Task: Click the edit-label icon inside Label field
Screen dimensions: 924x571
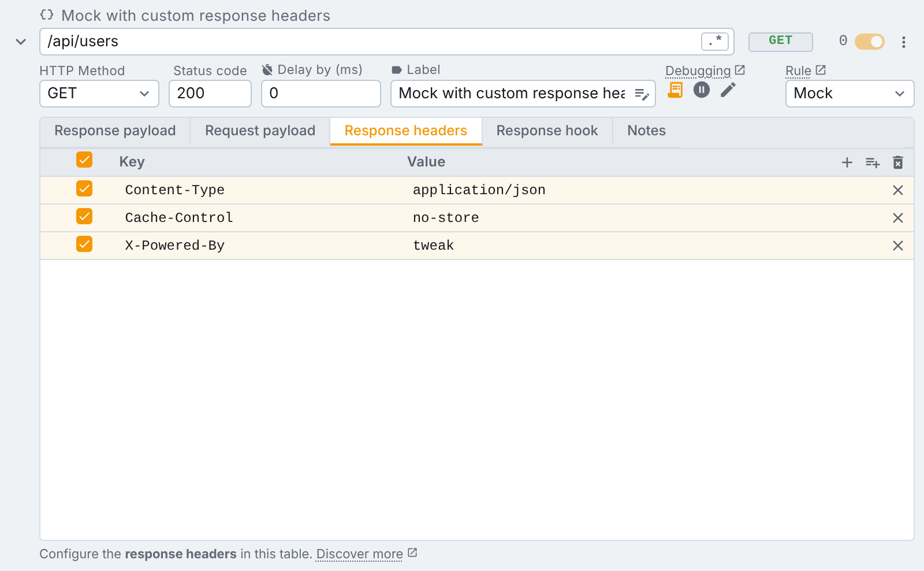Action: pyautogui.click(x=642, y=94)
